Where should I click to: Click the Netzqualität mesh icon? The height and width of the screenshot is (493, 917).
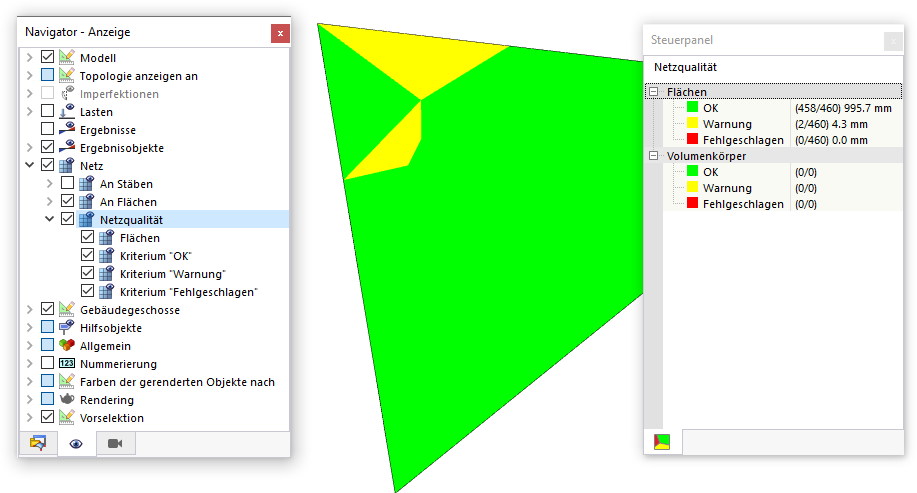pyautogui.click(x=87, y=219)
